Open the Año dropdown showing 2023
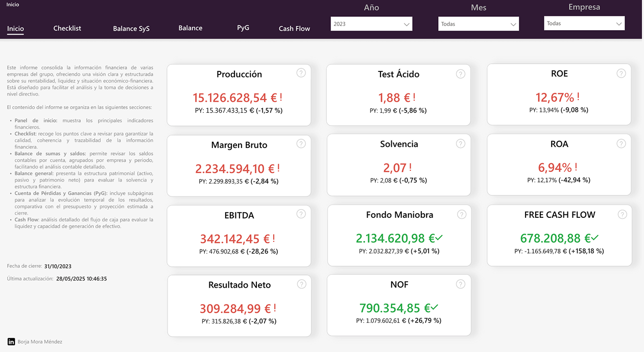The image size is (644, 352). pos(371,23)
